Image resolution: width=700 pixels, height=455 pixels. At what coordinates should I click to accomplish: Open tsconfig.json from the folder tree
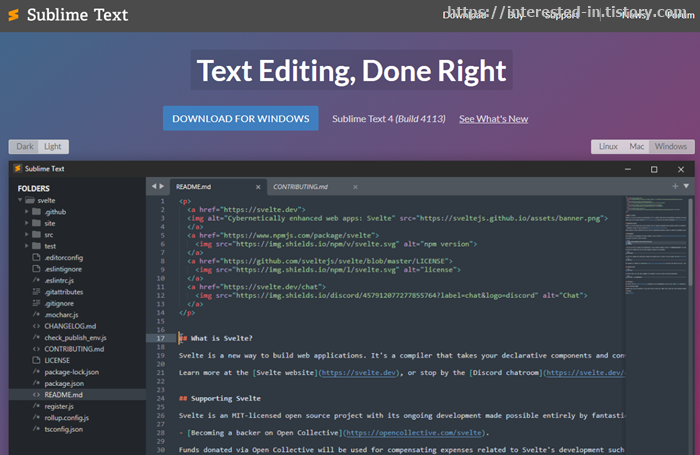[x=63, y=429]
